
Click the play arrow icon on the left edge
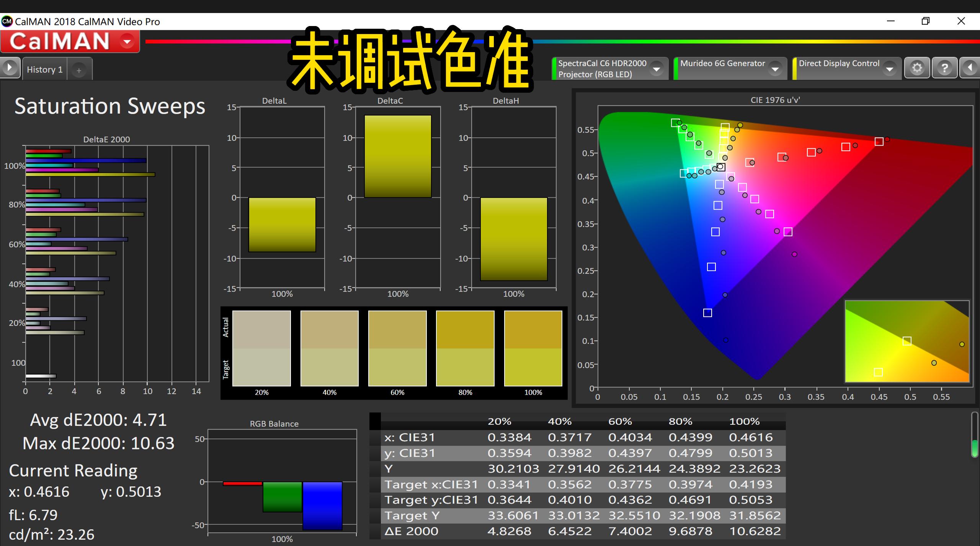coord(10,67)
